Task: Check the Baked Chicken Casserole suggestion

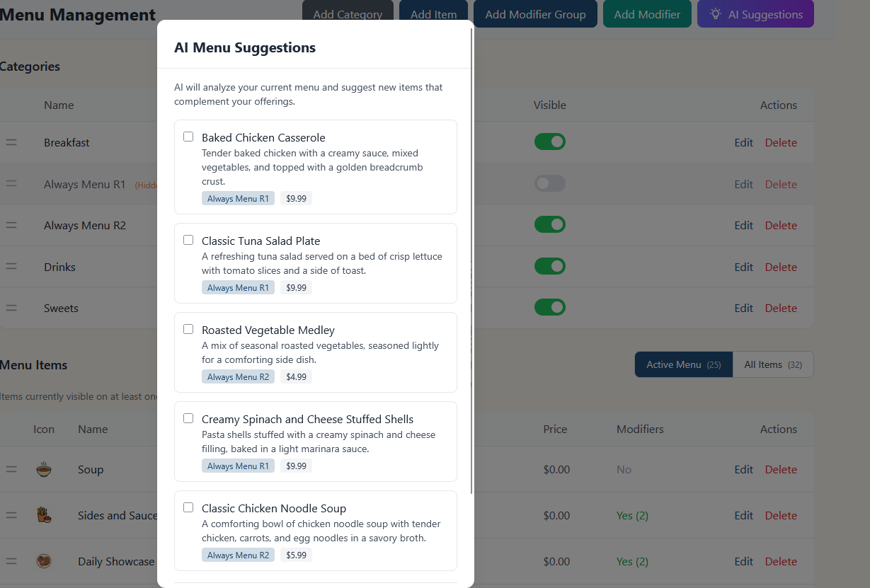Action: 188,136
